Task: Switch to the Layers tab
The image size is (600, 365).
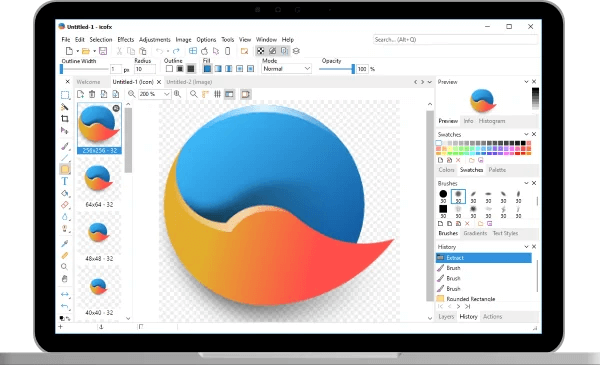Action: (x=446, y=316)
